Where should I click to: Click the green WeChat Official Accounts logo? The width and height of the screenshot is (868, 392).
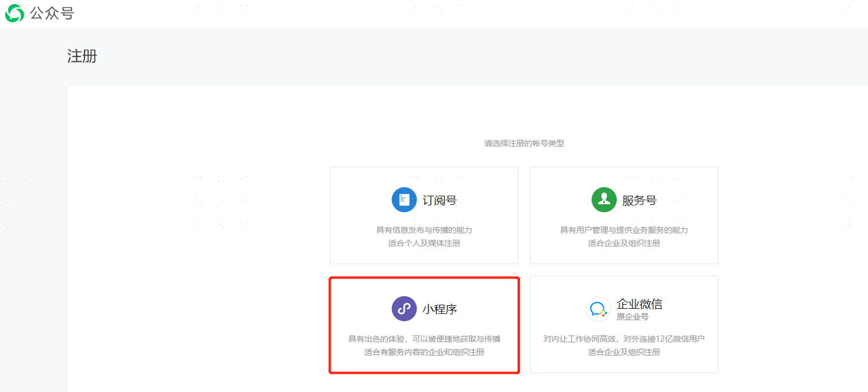(15, 13)
